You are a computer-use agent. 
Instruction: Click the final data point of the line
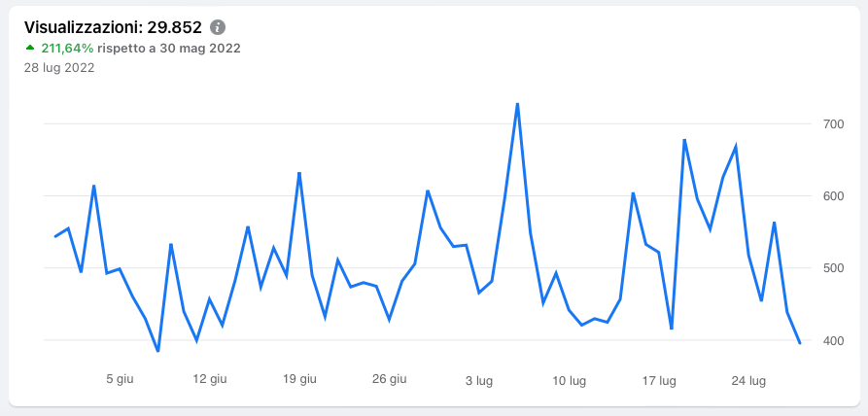click(x=800, y=343)
